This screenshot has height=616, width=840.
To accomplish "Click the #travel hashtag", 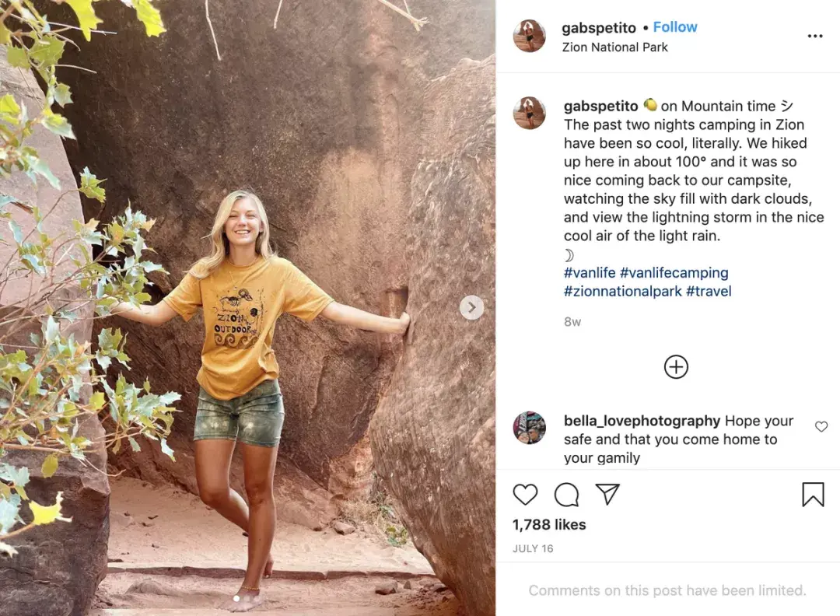I will coord(709,291).
